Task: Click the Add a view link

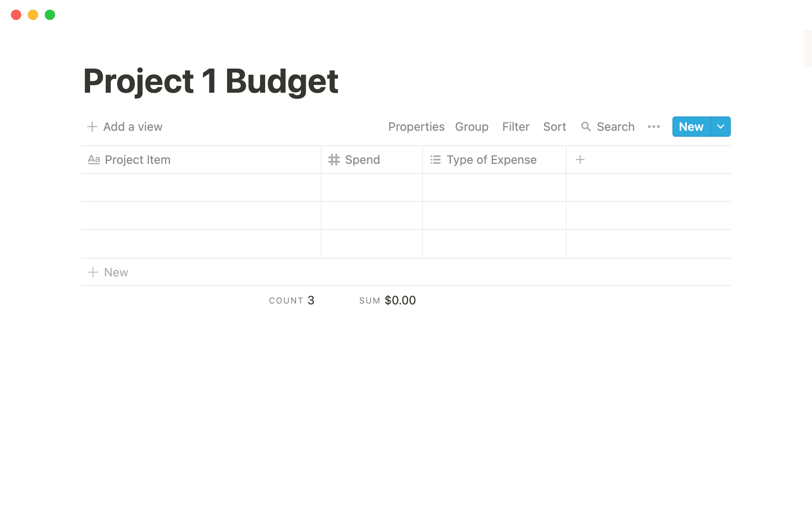Action: (x=133, y=127)
